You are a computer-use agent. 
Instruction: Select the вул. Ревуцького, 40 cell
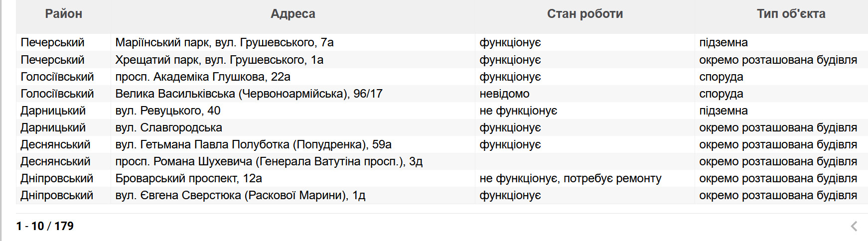click(167, 111)
